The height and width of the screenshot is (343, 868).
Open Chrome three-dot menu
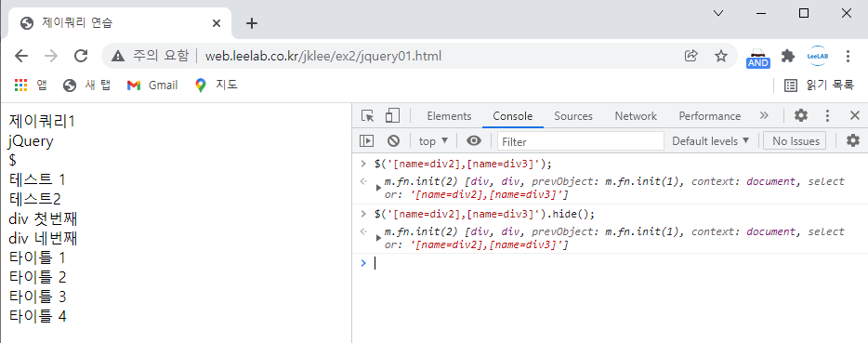pyautogui.click(x=848, y=56)
